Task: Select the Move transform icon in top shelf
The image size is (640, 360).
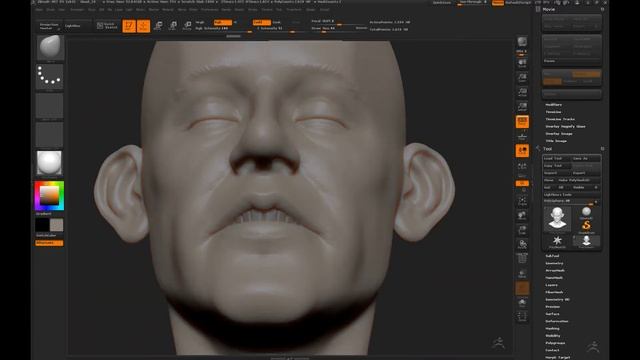Action: [x=158, y=26]
